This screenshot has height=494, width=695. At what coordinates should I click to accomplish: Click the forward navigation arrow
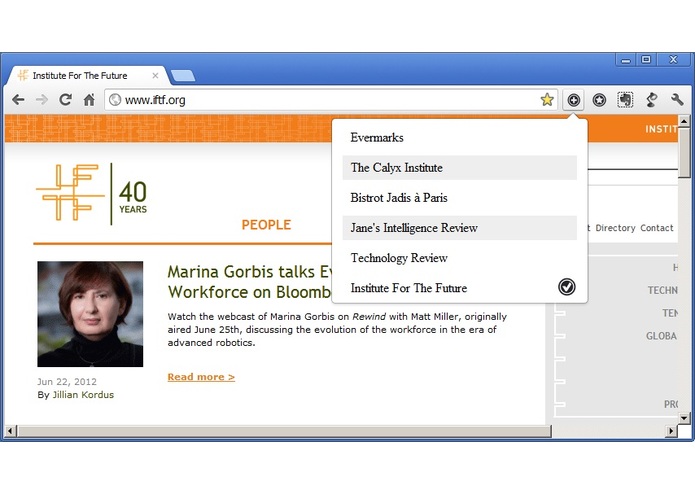42,100
